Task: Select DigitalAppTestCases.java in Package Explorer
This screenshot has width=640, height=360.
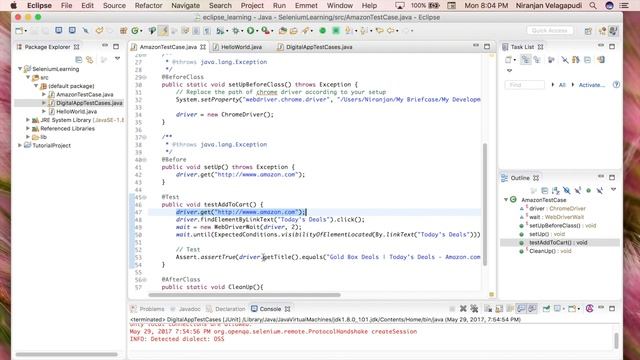Action: [89, 103]
